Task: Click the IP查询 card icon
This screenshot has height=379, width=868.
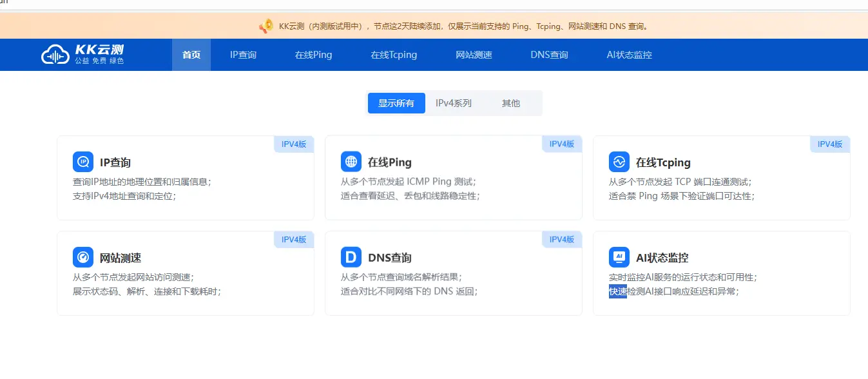Action: click(x=83, y=162)
